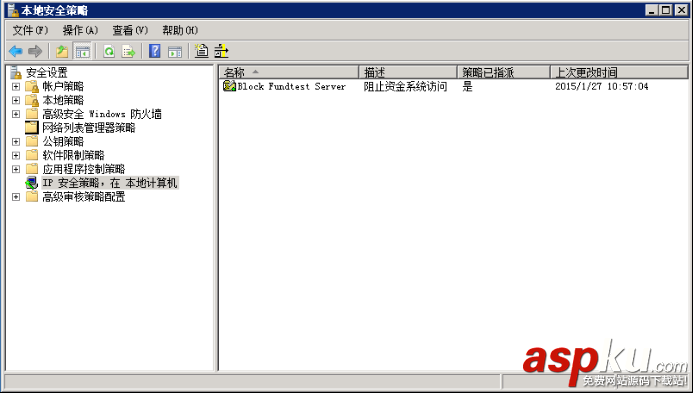This screenshot has height=393, width=693.
Task: Click the IP 安全策略 node icon
Action: coord(32,183)
